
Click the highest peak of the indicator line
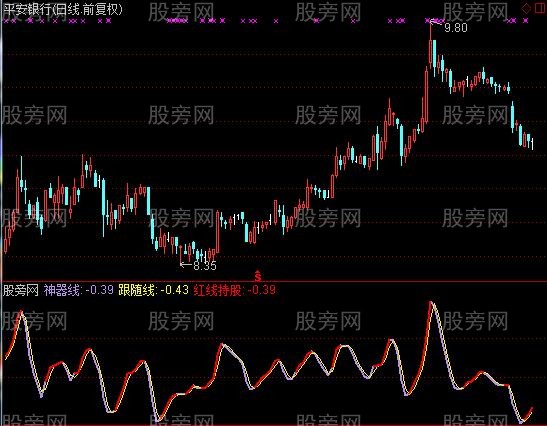pyautogui.click(x=431, y=302)
